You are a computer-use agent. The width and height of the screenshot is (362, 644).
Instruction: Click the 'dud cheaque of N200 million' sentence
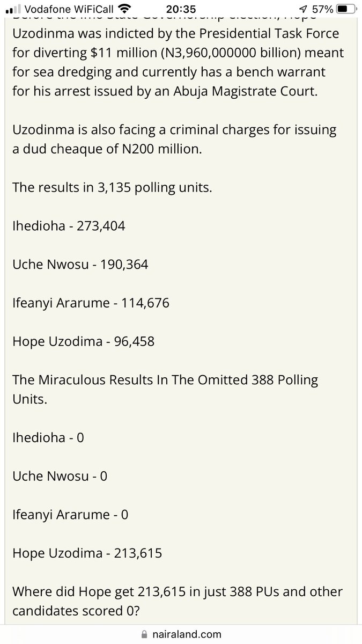107,149
